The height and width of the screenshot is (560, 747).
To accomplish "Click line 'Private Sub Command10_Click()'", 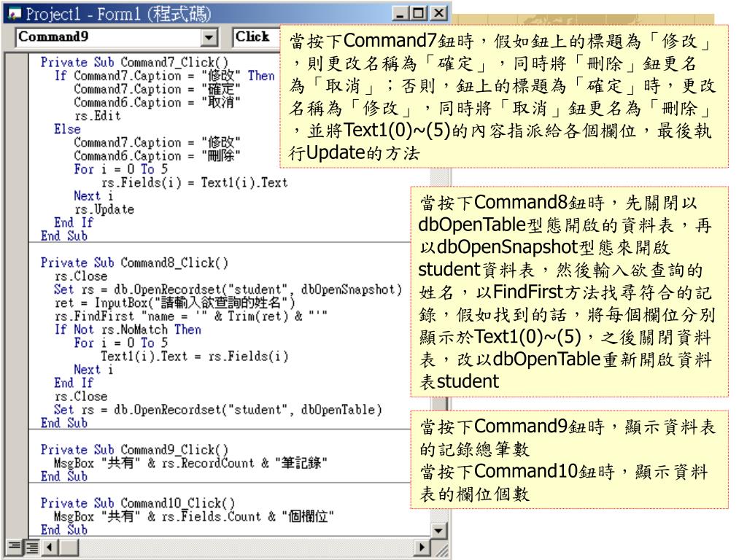I will (x=138, y=503).
